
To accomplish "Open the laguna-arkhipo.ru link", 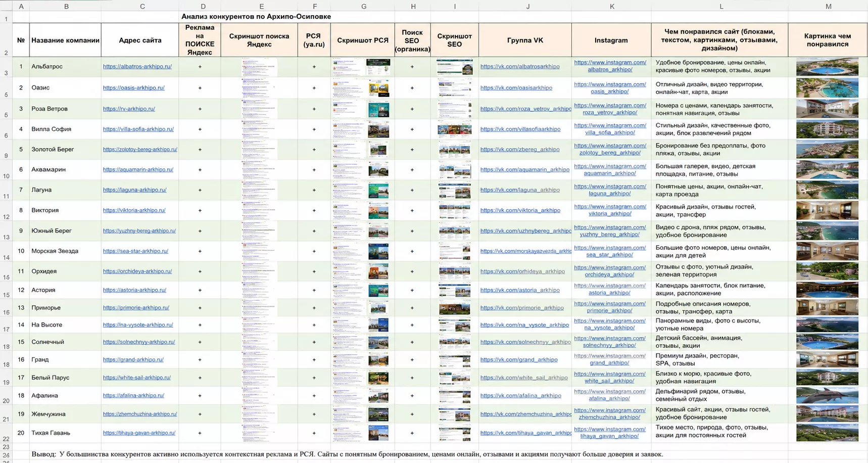I will (x=135, y=190).
